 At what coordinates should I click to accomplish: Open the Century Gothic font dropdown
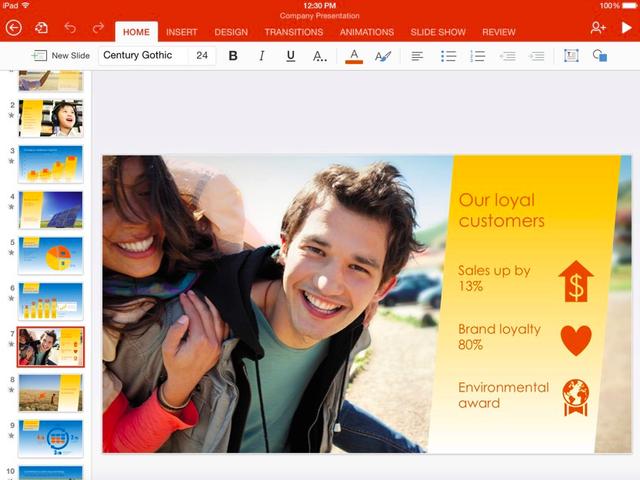click(141, 56)
